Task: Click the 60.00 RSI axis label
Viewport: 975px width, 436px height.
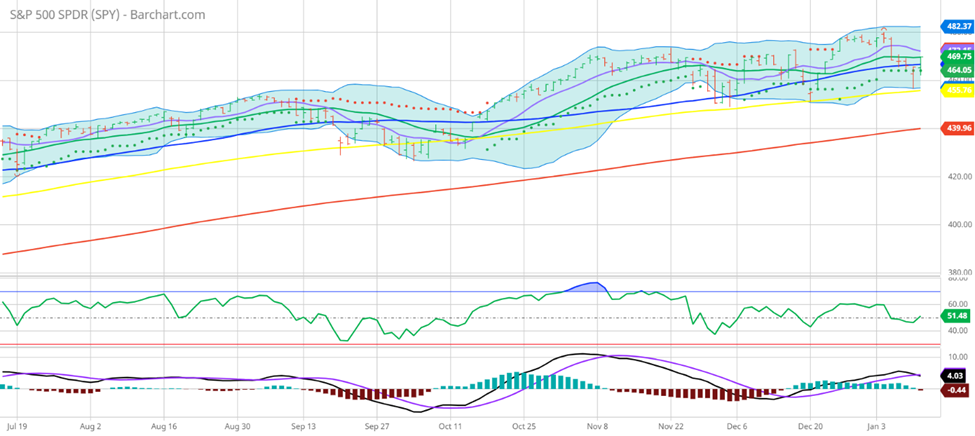Action: pyautogui.click(x=958, y=304)
